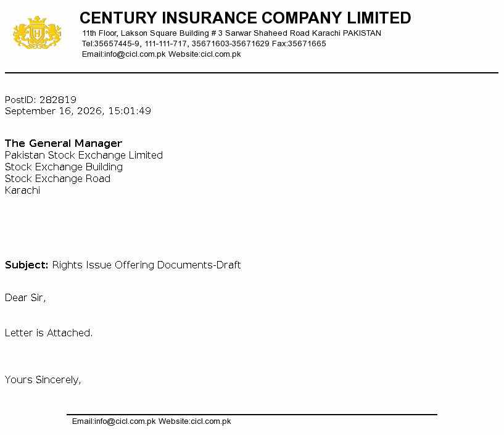This screenshot has height=435, width=504.
Task: Click the Letter is Attached sentence
Action: point(49,333)
